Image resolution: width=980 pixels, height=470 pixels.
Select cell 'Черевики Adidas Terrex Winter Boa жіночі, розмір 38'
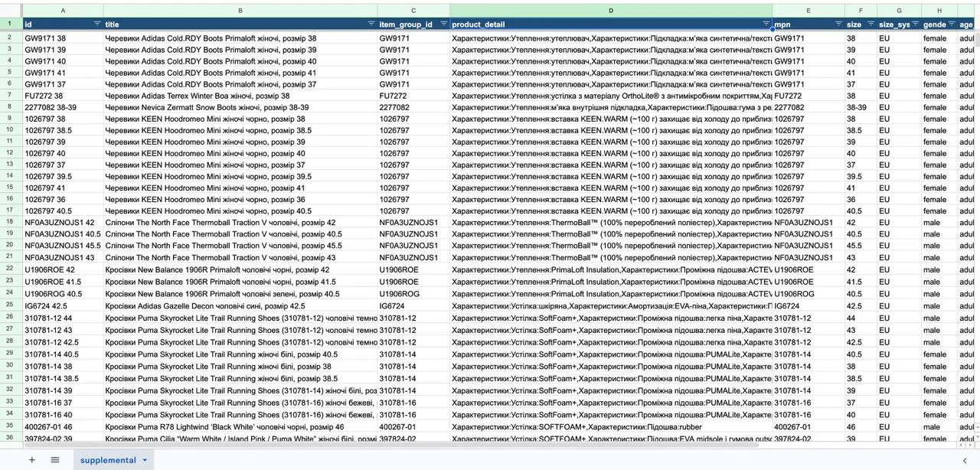click(240, 96)
